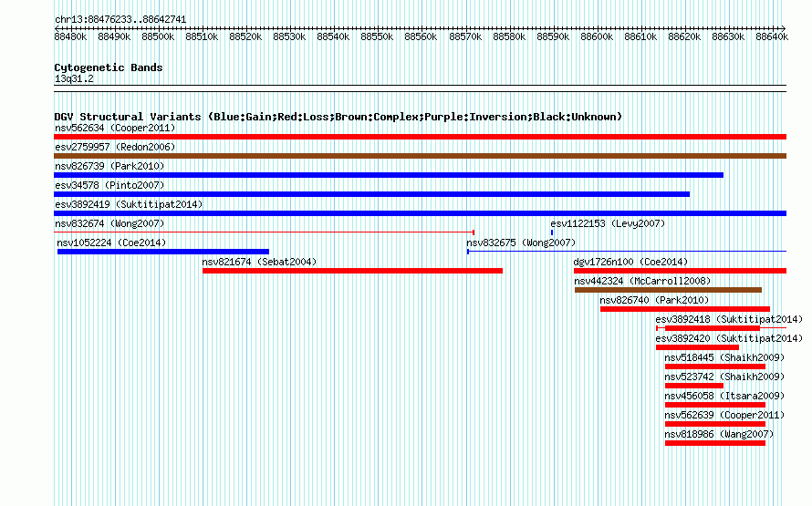The height and width of the screenshot is (506, 812).
Task: Select the 13q31.2 band label
Action: point(74,78)
